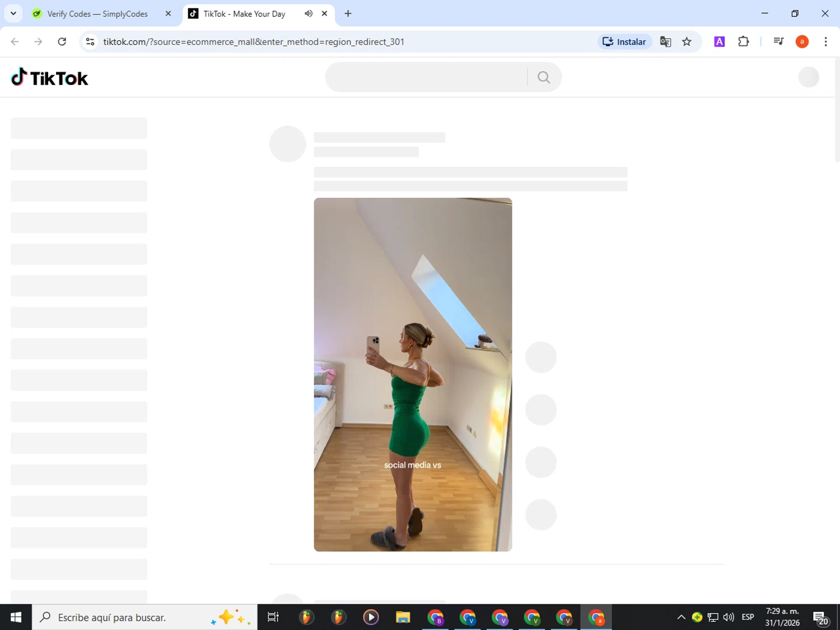
Task: Open network settings from the tray
Action: click(713, 617)
